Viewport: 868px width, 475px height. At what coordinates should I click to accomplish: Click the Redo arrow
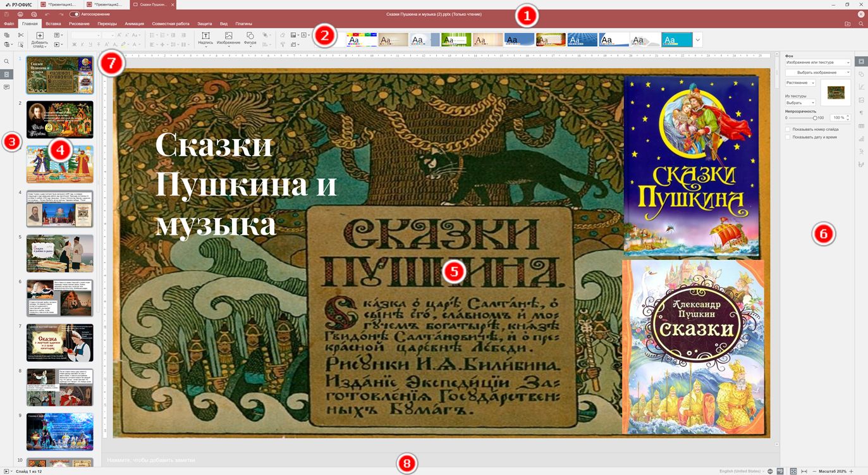pyautogui.click(x=61, y=14)
